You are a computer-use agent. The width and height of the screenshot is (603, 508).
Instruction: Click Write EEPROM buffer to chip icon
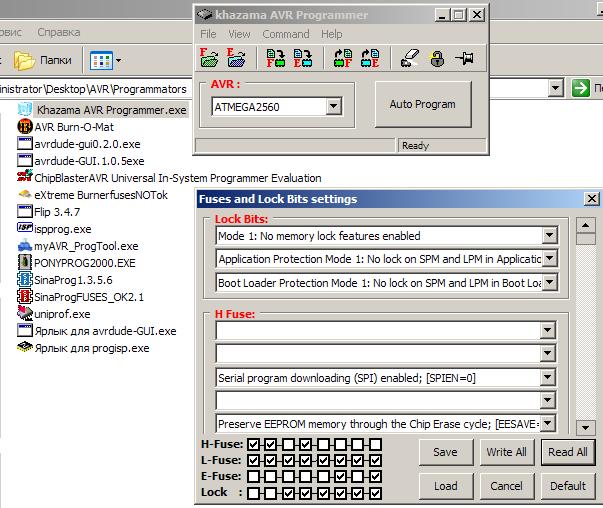[x=303, y=58]
